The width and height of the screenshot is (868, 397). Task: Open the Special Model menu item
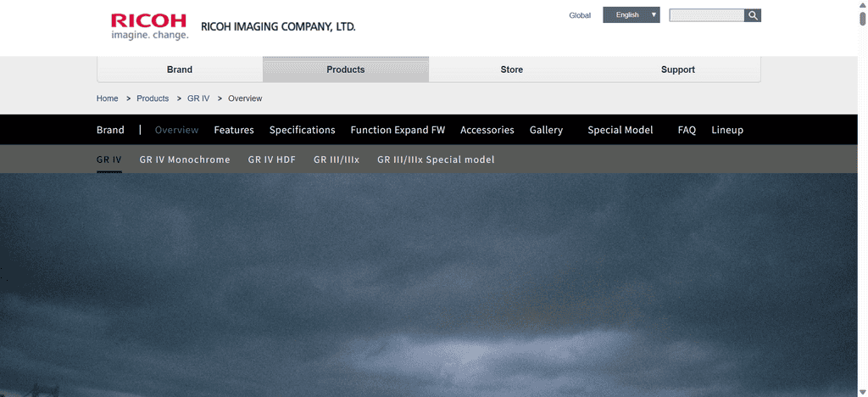pos(620,130)
